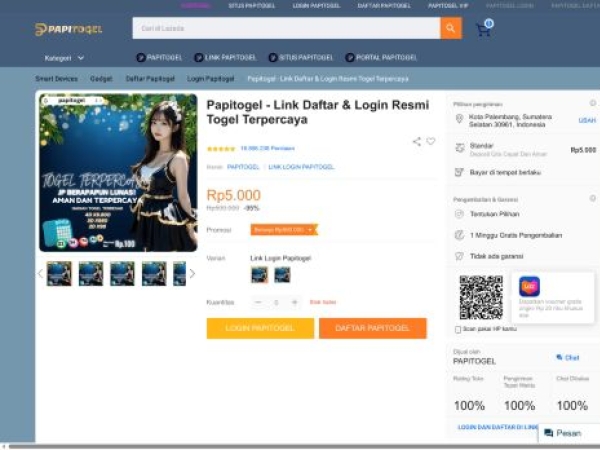
Task: Click the info icon next to Pilihan pengiriman
Action: 593,102
